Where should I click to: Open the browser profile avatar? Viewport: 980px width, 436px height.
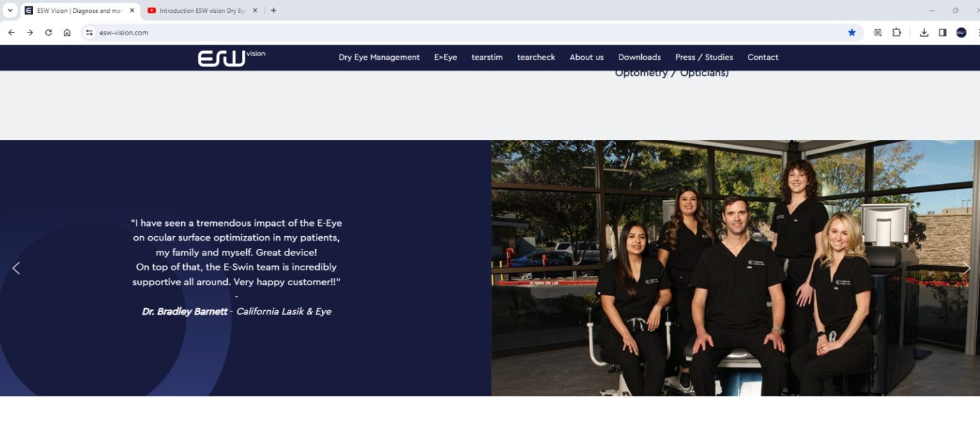[961, 33]
